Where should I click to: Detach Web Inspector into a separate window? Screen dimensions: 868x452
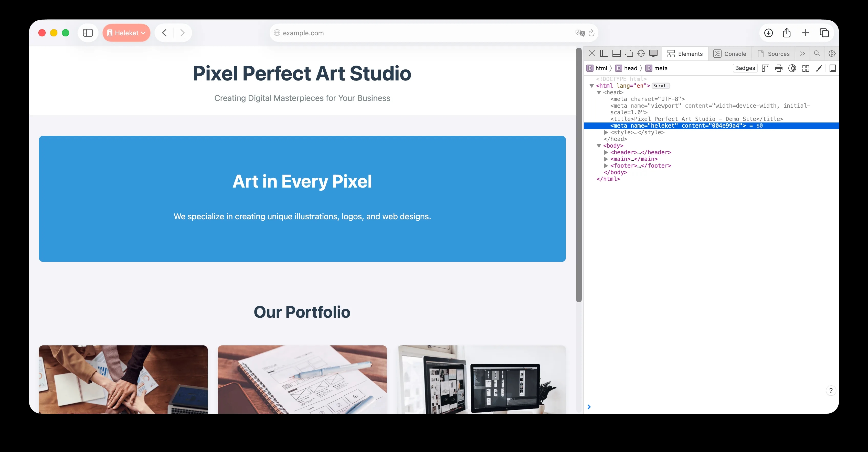(x=629, y=53)
